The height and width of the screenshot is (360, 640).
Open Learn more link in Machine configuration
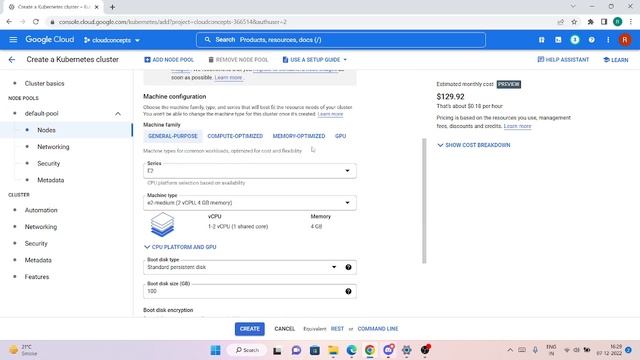coord(330,114)
